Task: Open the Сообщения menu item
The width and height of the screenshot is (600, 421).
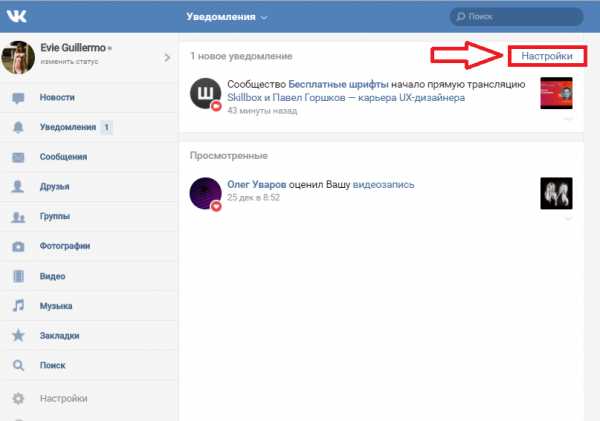Action: coord(89,157)
